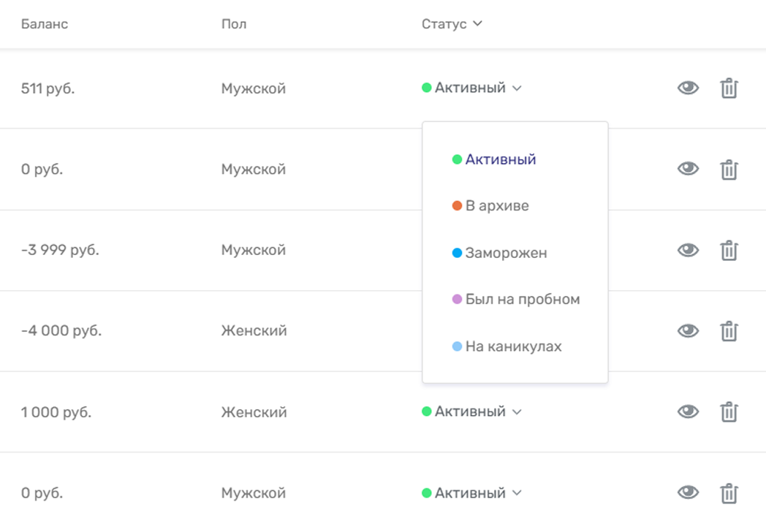The height and width of the screenshot is (532, 766).
Task: View details of the 511 руб. row
Action: tap(688, 88)
